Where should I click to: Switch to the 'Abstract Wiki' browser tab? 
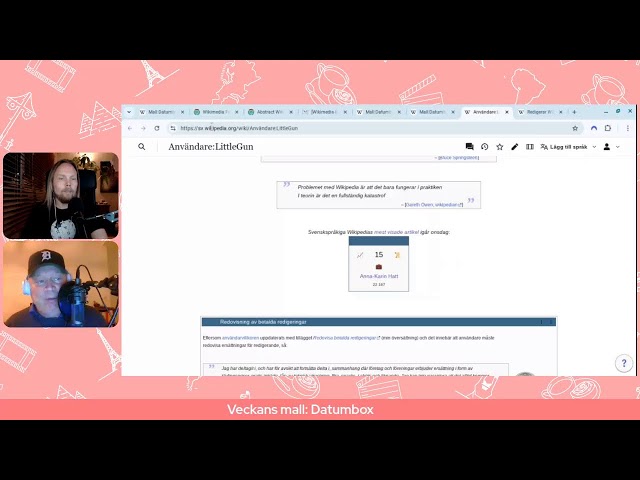point(267,112)
